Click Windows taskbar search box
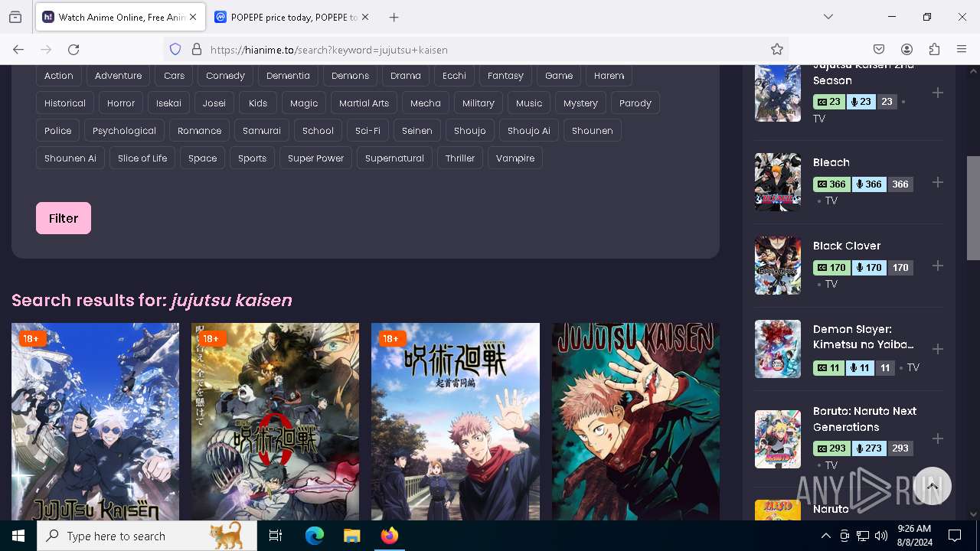Screen dimensions: 980x551 (147, 536)
